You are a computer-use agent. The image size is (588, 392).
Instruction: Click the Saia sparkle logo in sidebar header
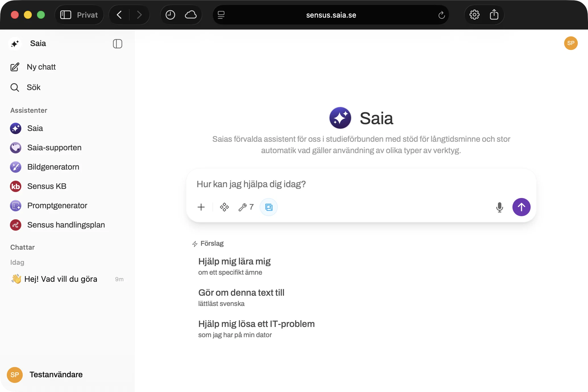click(15, 43)
